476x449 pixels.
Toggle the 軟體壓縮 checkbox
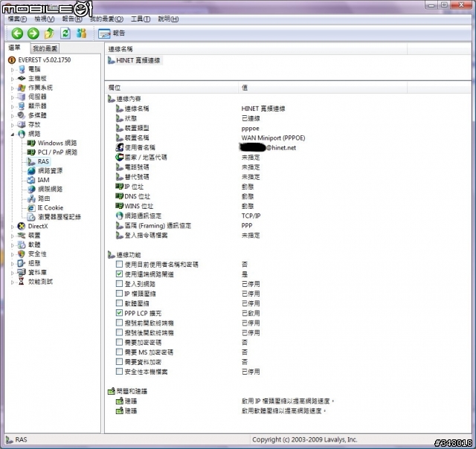[x=119, y=303]
